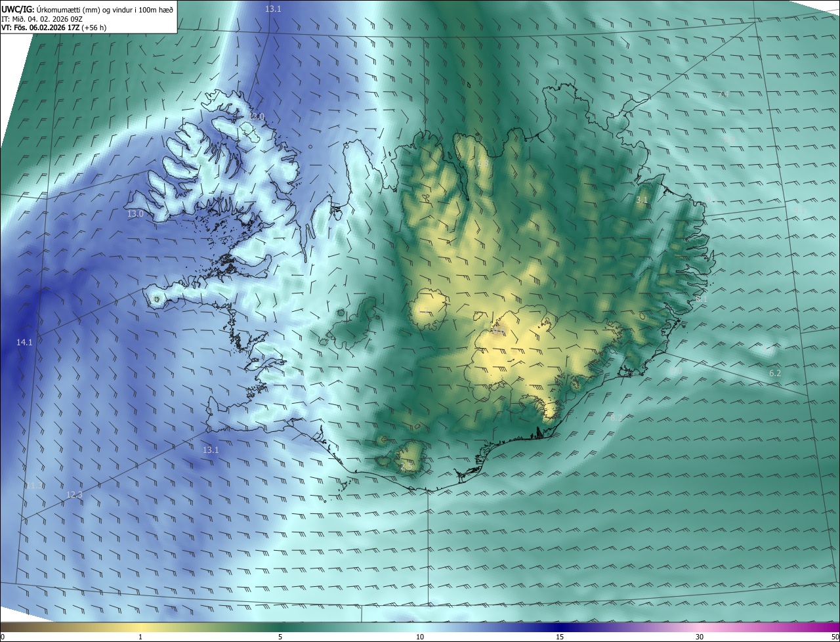Image resolution: width=840 pixels, height=642 pixels.
Task: Click the color scale tick labeled 30
Action: (700, 637)
